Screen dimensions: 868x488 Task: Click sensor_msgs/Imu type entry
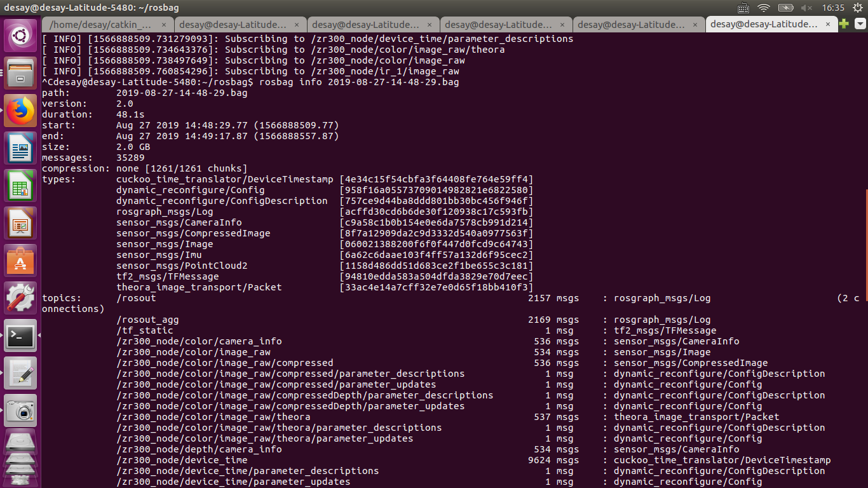pos(165,255)
